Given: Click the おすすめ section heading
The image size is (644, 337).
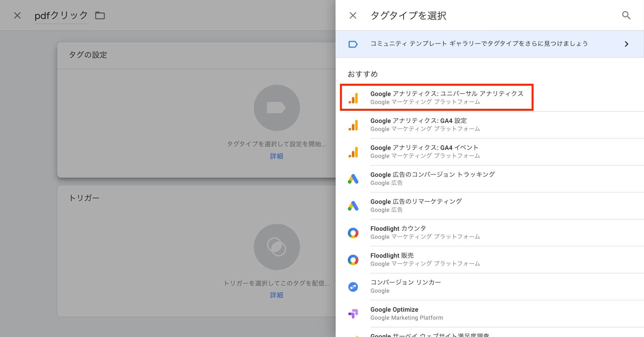Looking at the screenshot, I should point(362,74).
